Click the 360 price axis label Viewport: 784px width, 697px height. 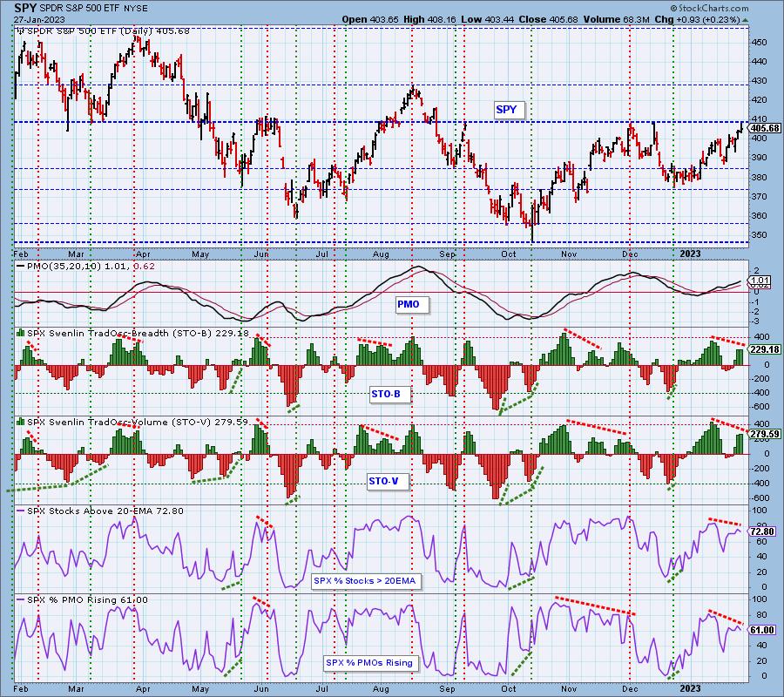tap(759, 216)
